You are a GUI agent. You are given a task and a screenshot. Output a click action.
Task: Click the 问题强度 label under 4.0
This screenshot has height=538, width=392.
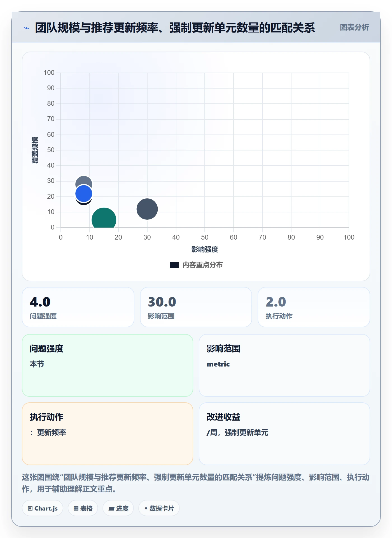(43, 316)
